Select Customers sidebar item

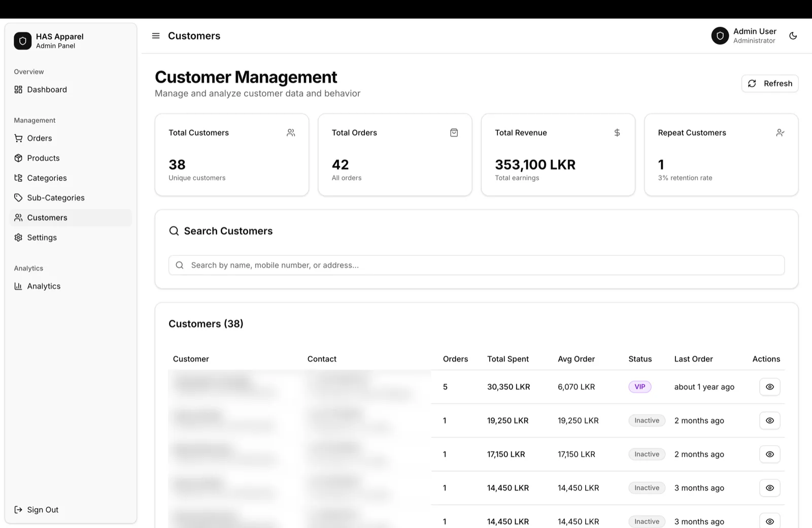[71, 218]
